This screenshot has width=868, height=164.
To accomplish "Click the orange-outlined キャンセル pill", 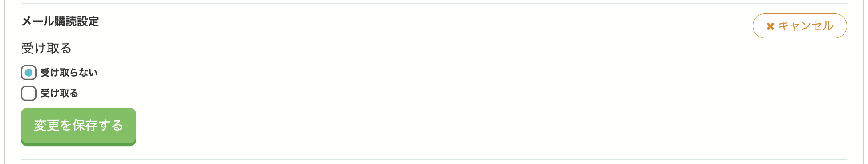I will (x=799, y=26).
